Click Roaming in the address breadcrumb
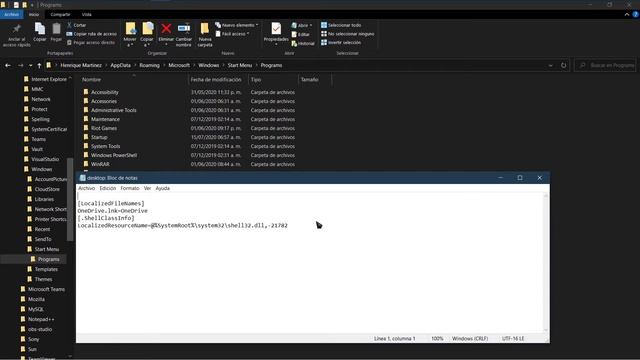Image resolution: width=640 pixels, height=360 pixels. [x=149, y=65]
